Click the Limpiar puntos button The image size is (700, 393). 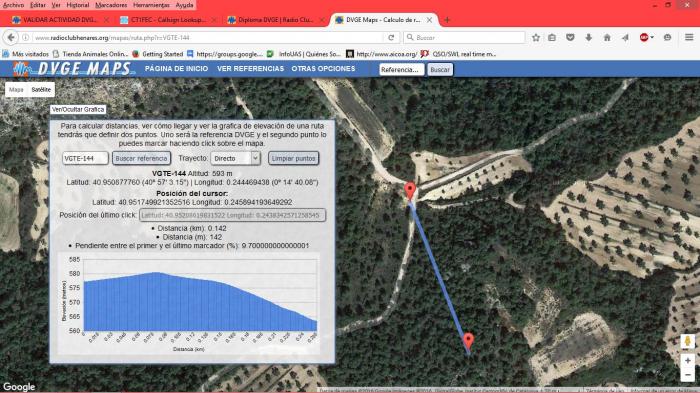pyautogui.click(x=293, y=159)
